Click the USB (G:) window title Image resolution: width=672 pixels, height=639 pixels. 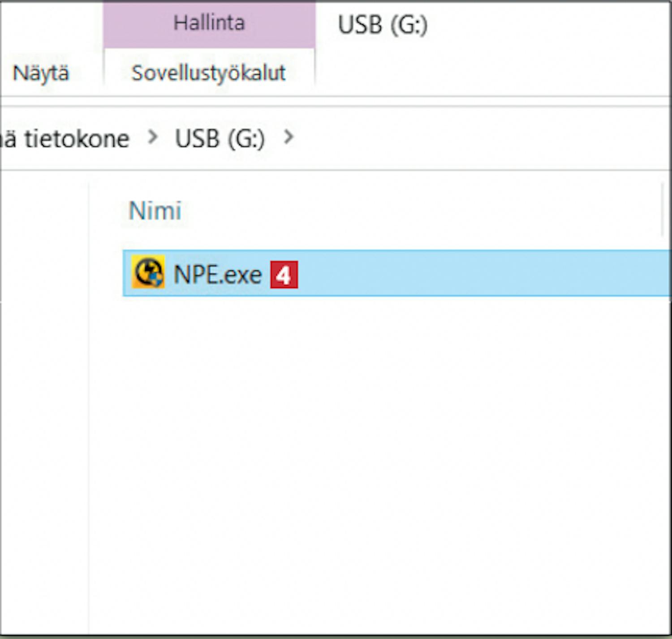383,25
